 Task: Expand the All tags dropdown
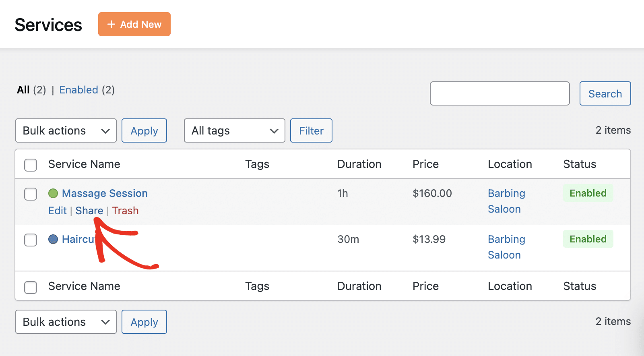coord(234,130)
